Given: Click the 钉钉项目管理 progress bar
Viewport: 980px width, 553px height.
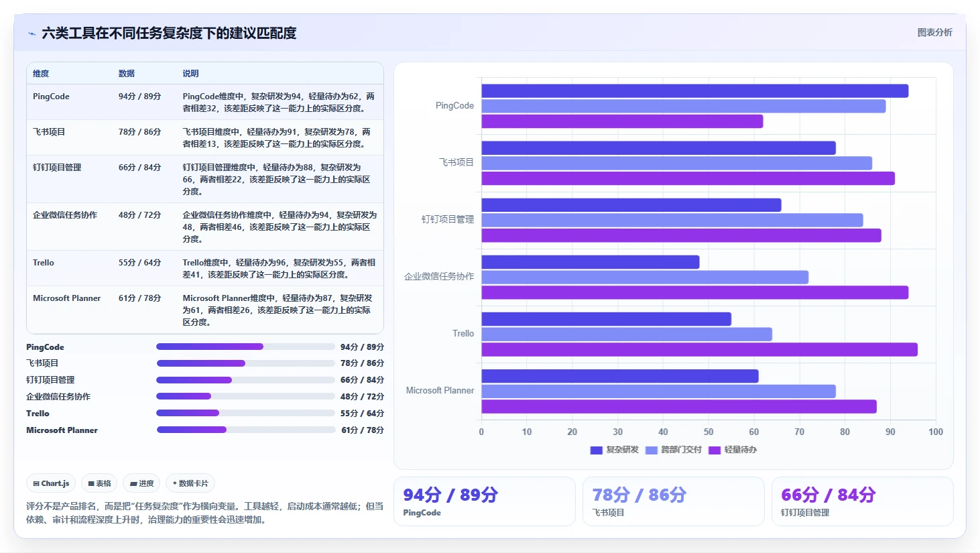Looking at the screenshot, I should coord(245,380).
